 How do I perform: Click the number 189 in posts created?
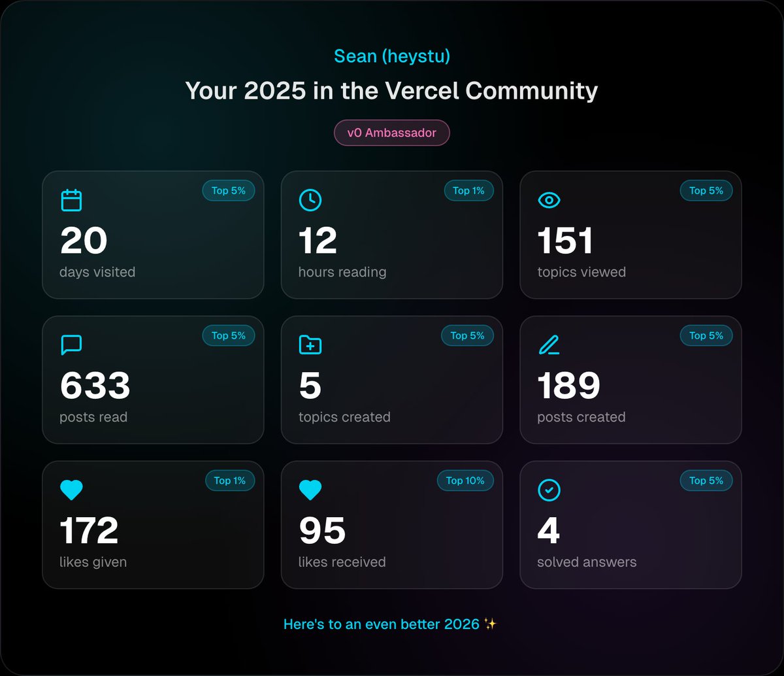569,385
